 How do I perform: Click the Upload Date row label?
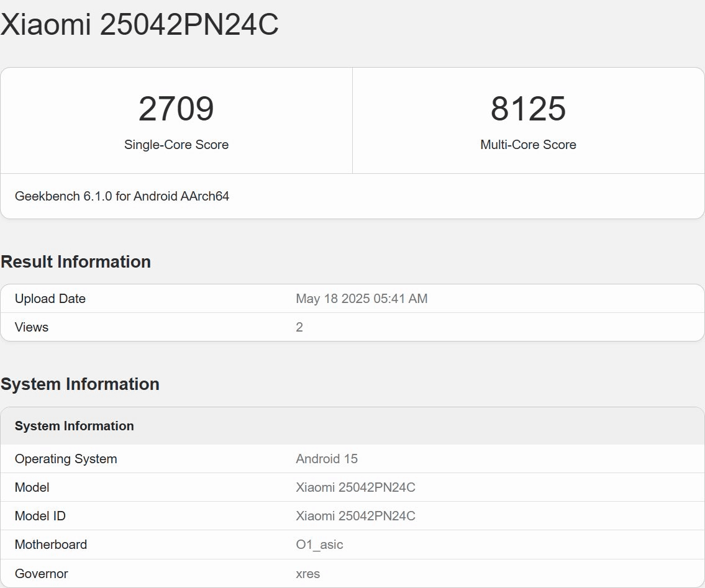click(x=50, y=299)
